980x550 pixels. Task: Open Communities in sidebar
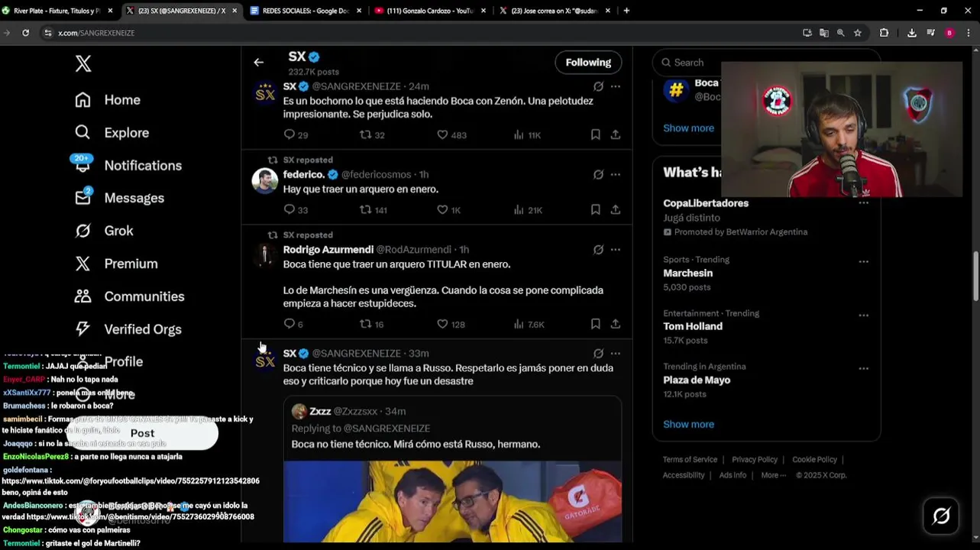pyautogui.click(x=129, y=296)
